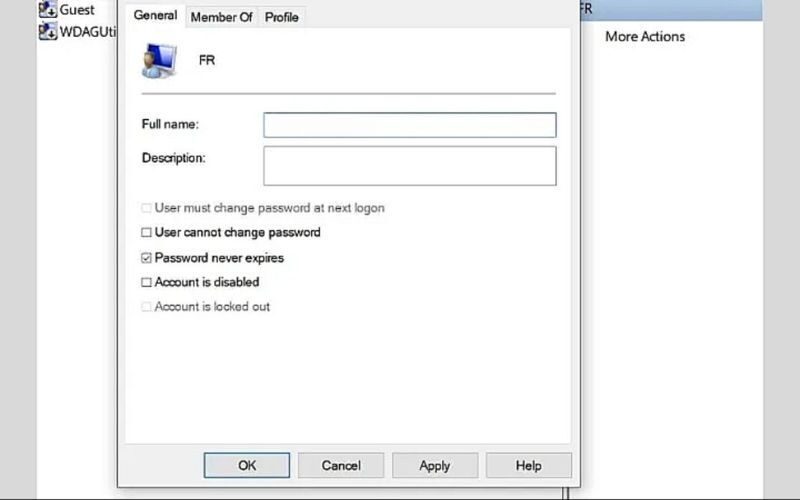
Task: Click the FR username label in dialog
Action: pos(207,60)
